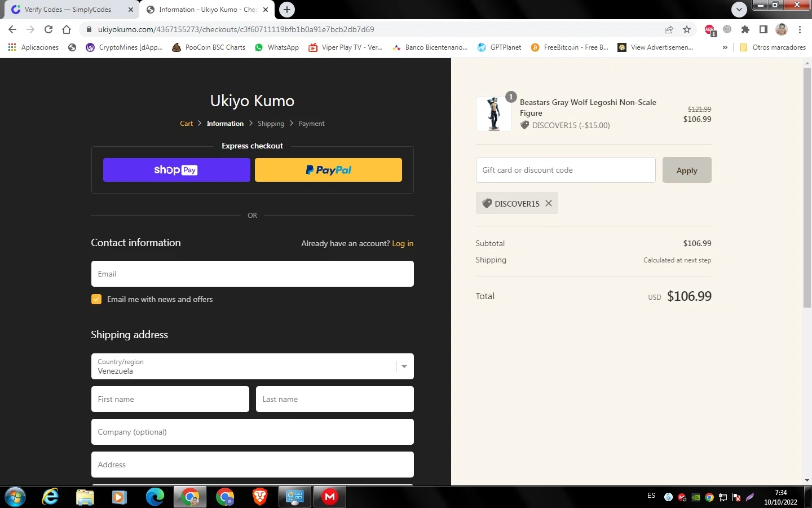
Task: Open Chrome profile avatar
Action: click(x=782, y=29)
